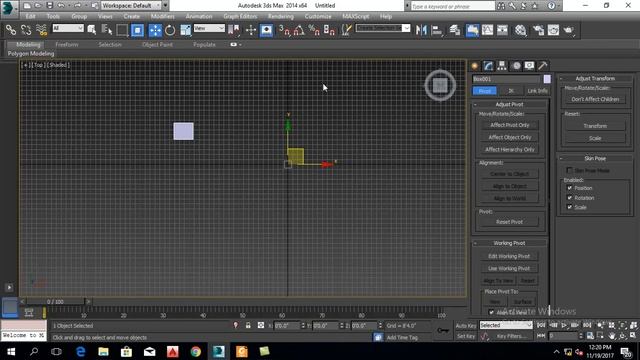Click the ViewCube in the viewport
Screen dimensions: 640x360
440,85
